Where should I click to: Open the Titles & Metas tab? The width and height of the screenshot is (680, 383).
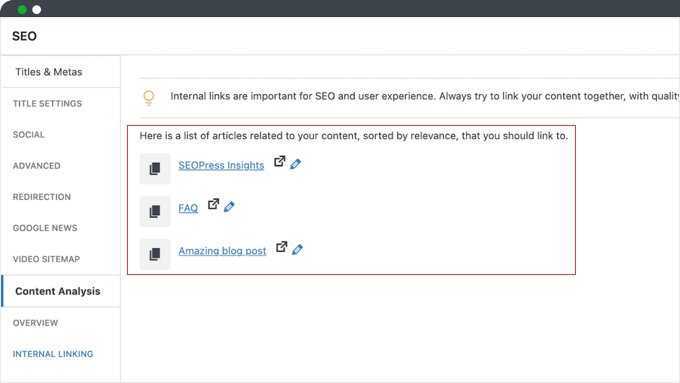(61, 72)
